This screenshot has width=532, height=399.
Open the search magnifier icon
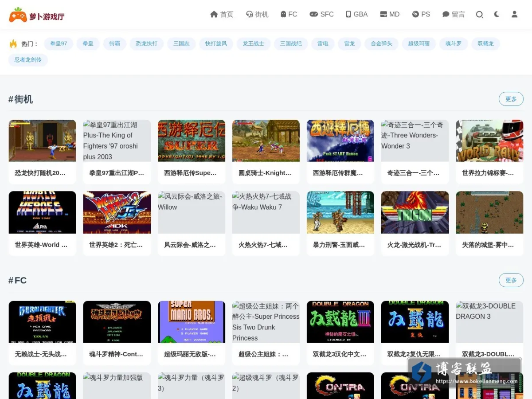tap(479, 14)
